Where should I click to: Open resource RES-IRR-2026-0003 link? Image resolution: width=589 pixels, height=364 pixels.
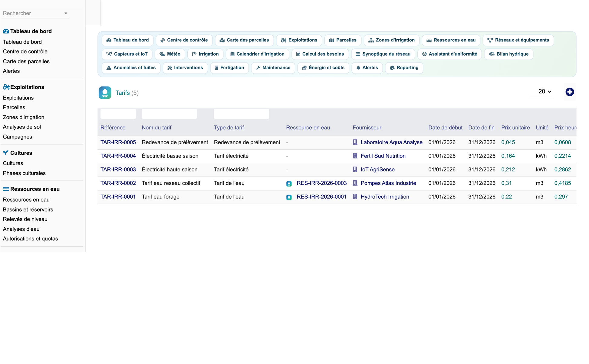(321, 183)
